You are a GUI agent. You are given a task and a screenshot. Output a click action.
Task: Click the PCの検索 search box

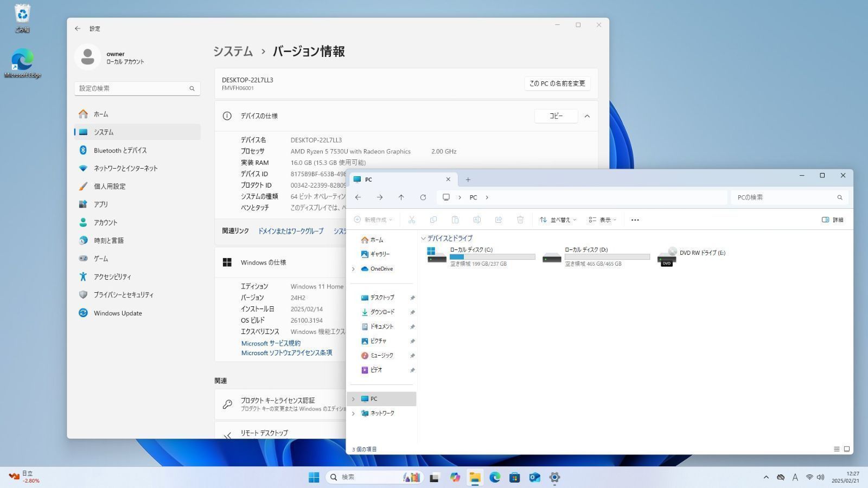(x=788, y=197)
